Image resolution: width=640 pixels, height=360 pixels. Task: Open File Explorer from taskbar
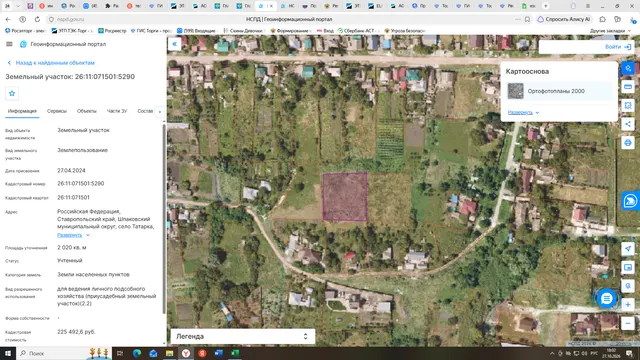click(169, 353)
